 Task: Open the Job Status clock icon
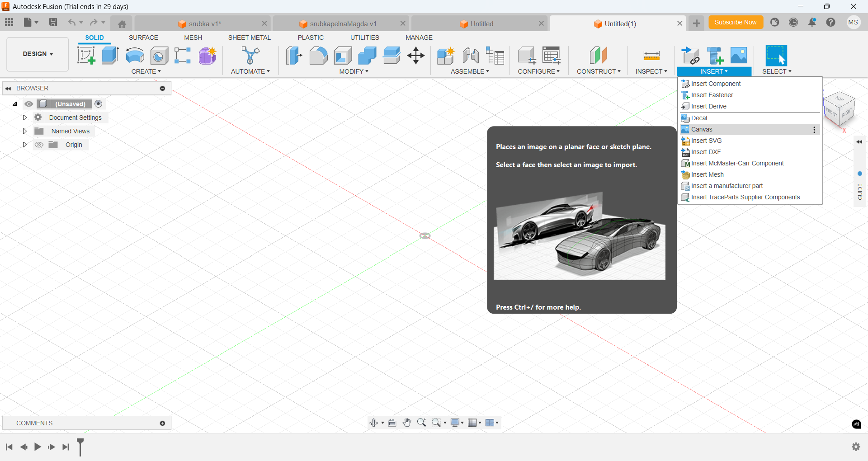[793, 22]
